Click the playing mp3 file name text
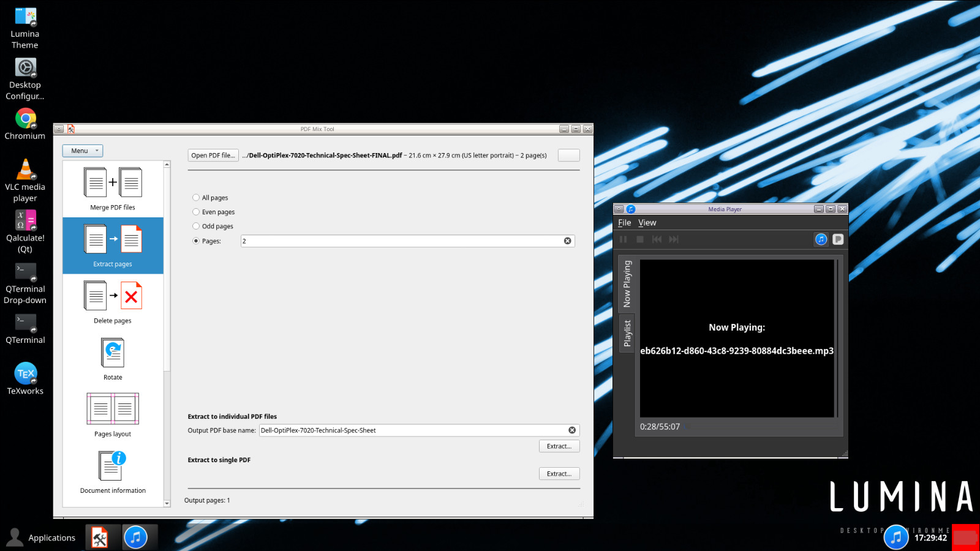 coord(737,351)
